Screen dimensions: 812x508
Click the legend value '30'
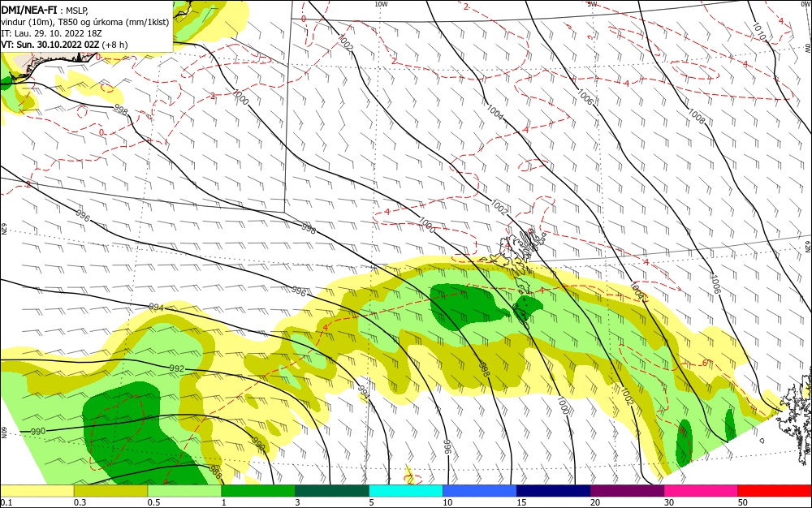[x=669, y=502]
